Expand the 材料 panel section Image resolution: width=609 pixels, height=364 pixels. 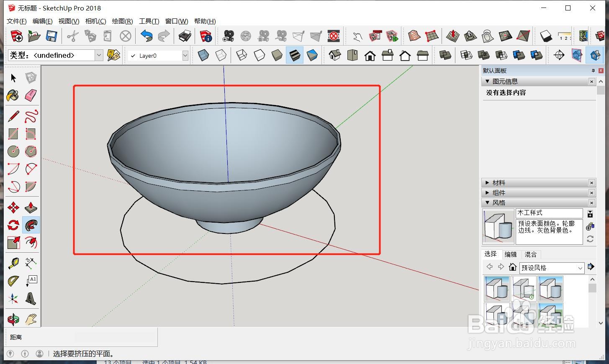[499, 183]
